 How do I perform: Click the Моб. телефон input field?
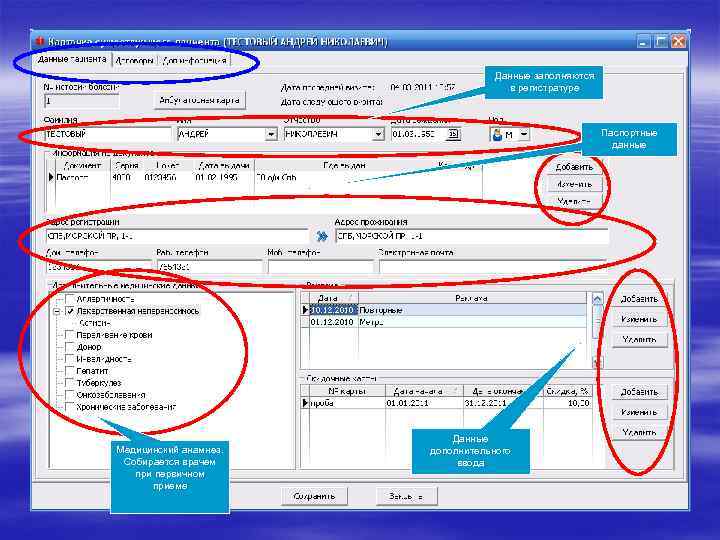(321, 267)
